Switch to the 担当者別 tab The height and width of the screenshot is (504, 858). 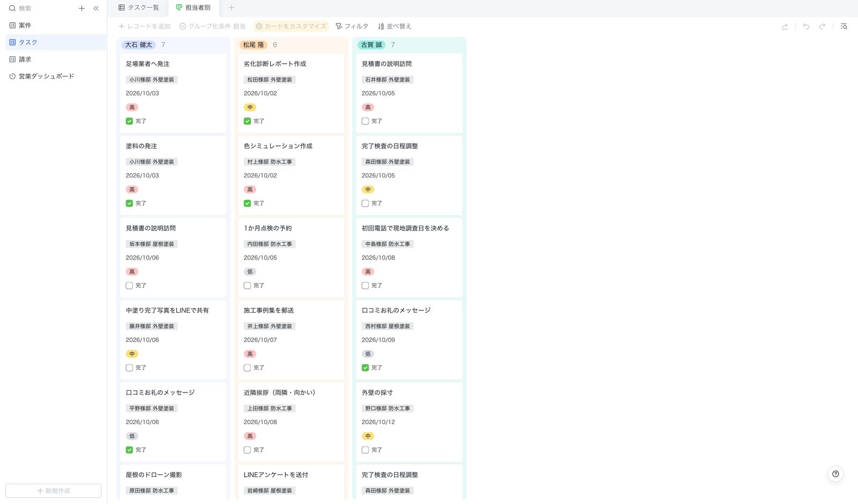click(194, 8)
